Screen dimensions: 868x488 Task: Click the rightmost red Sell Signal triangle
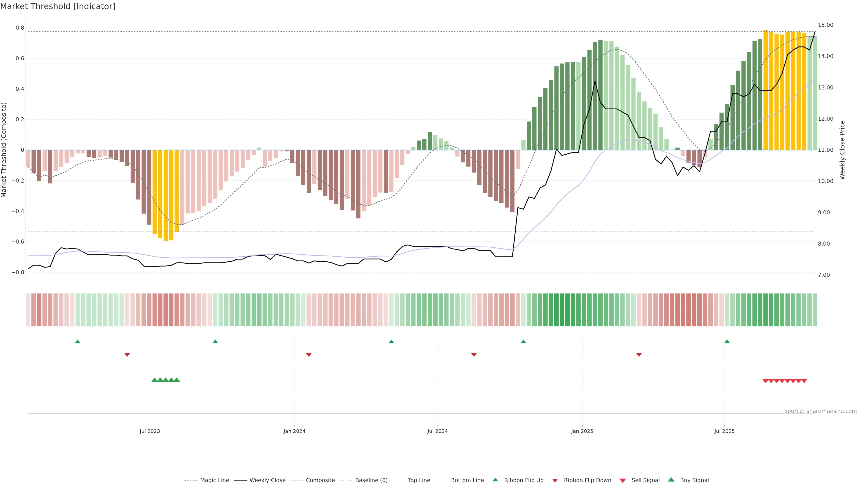coord(804,381)
